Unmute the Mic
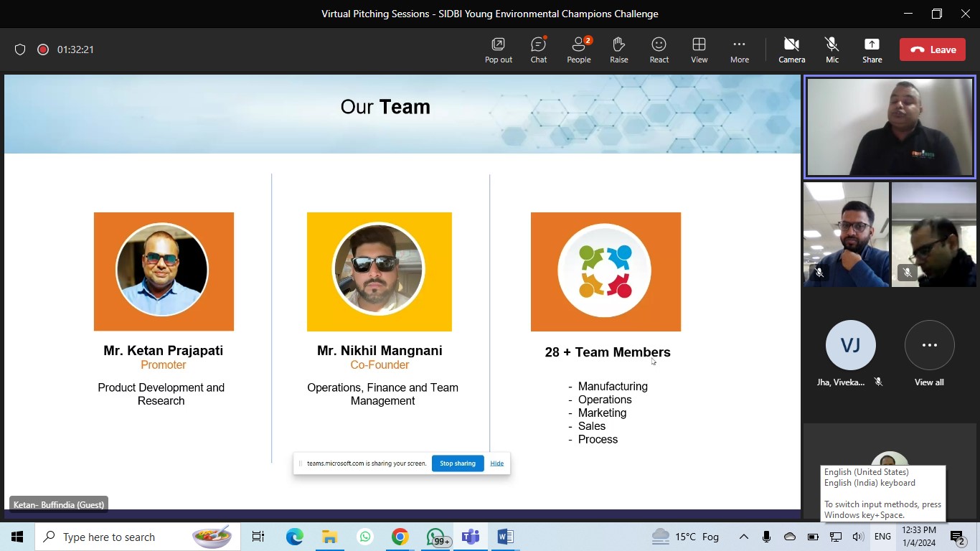 831,50
